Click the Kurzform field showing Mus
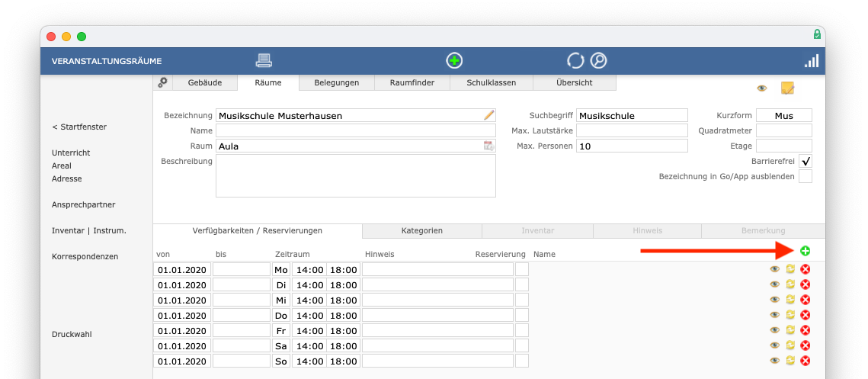Screen dimensions: 868x379 click(x=784, y=115)
